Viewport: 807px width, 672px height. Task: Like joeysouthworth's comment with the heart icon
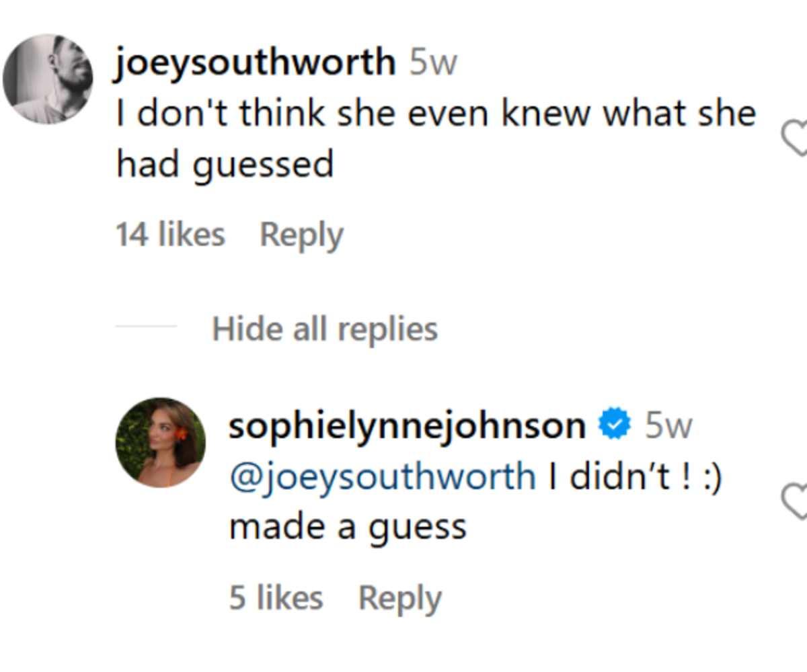click(x=796, y=140)
